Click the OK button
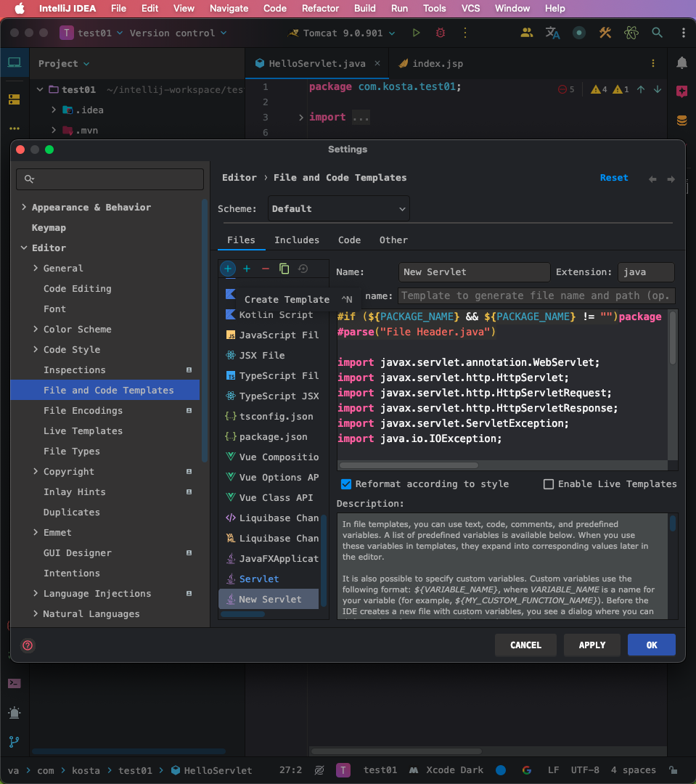The image size is (696, 784). tap(652, 645)
